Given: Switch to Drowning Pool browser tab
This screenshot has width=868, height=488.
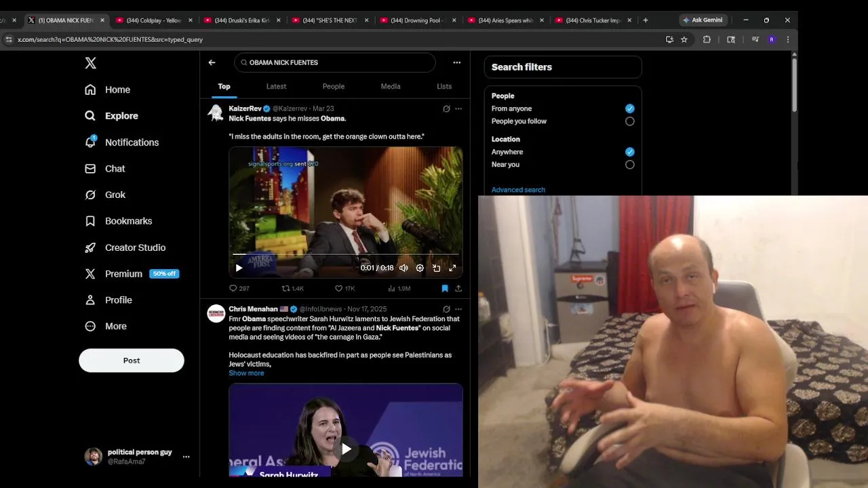Looking at the screenshot, I should click(x=417, y=20).
